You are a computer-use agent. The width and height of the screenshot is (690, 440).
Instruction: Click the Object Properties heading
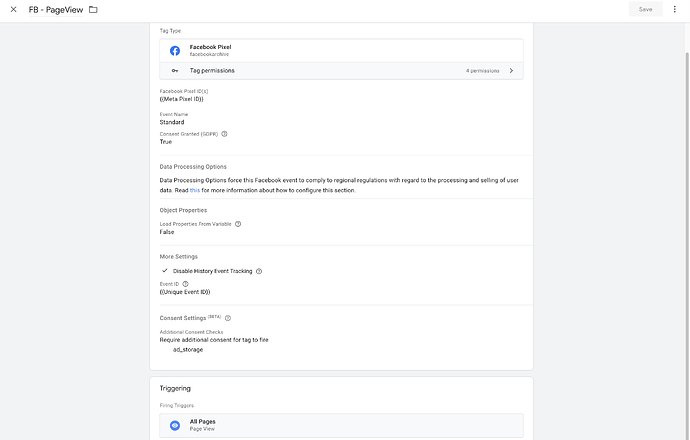183,210
